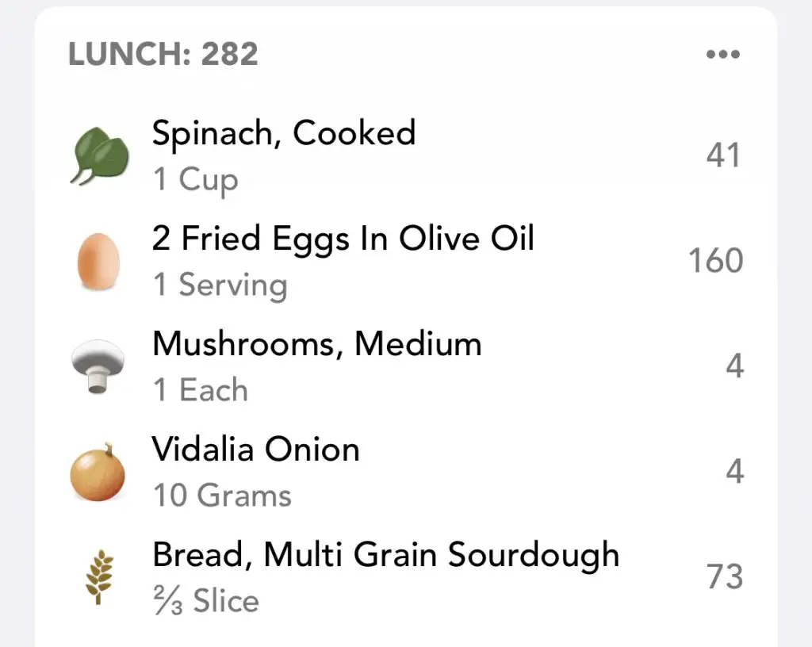Click the mushroom icon
812x647 pixels.
(x=98, y=367)
